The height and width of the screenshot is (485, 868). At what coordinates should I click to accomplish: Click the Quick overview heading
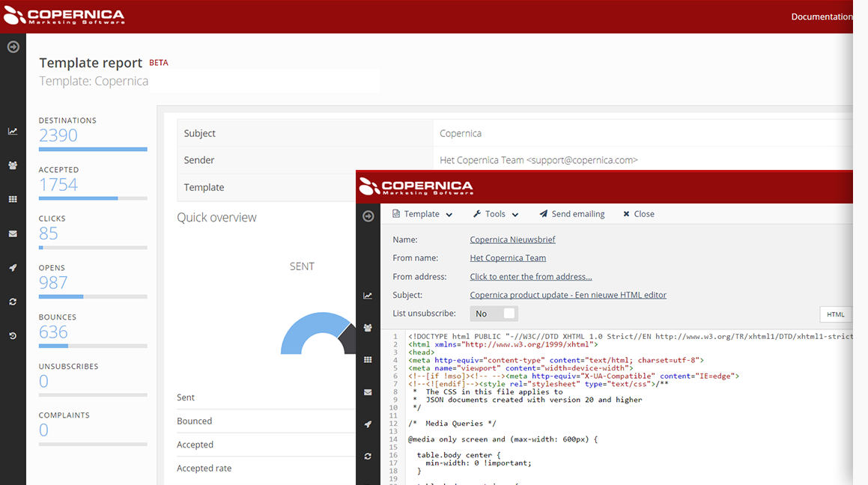point(216,217)
